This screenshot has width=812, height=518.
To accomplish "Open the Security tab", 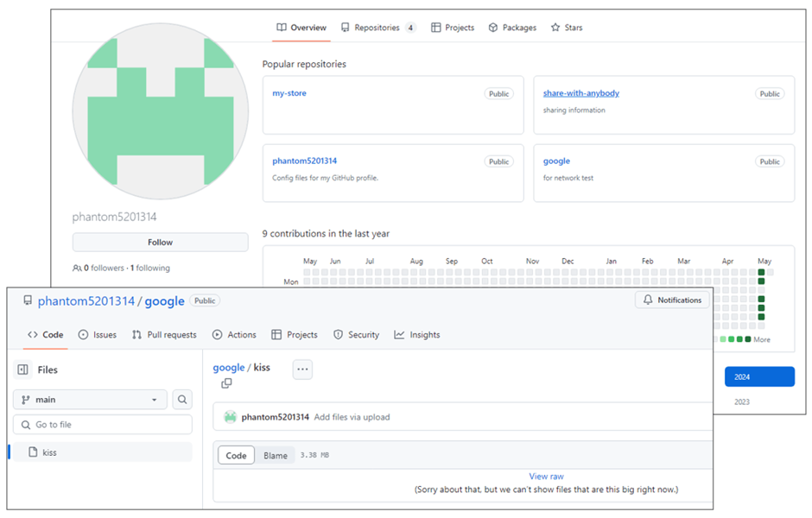I will tap(356, 335).
